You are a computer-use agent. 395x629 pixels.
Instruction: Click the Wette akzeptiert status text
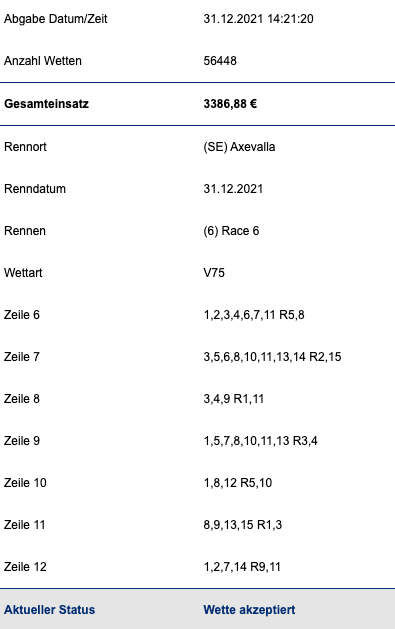click(x=249, y=610)
